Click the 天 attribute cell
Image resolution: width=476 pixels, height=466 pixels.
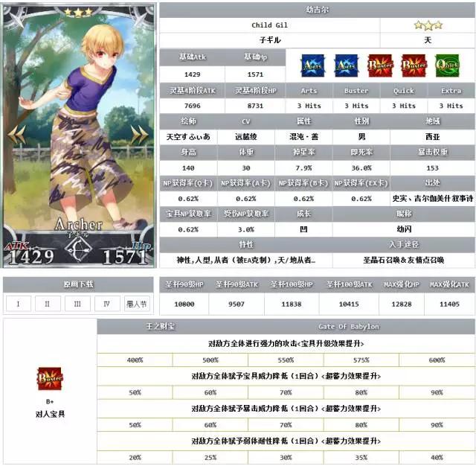click(428, 40)
